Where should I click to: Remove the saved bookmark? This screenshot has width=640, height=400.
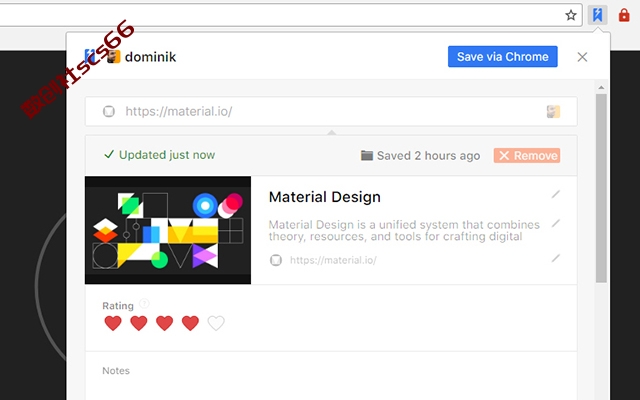527,156
